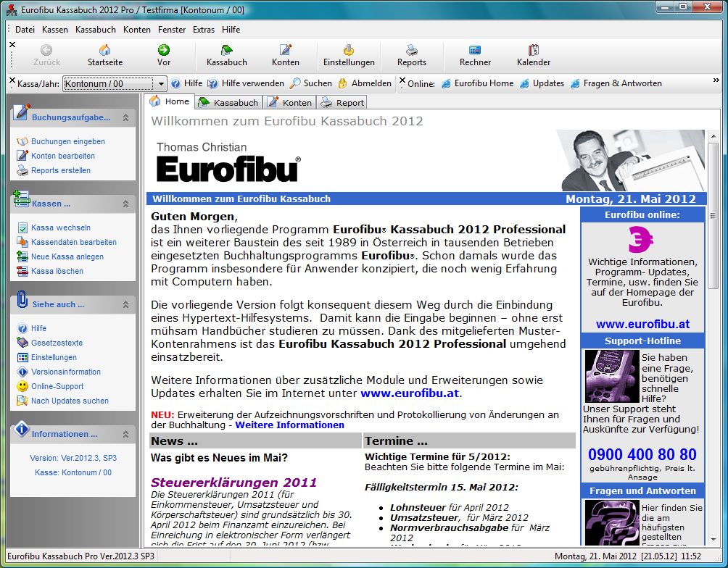Open the Extras menu
Viewport: 728px width, 568px height.
[204, 30]
